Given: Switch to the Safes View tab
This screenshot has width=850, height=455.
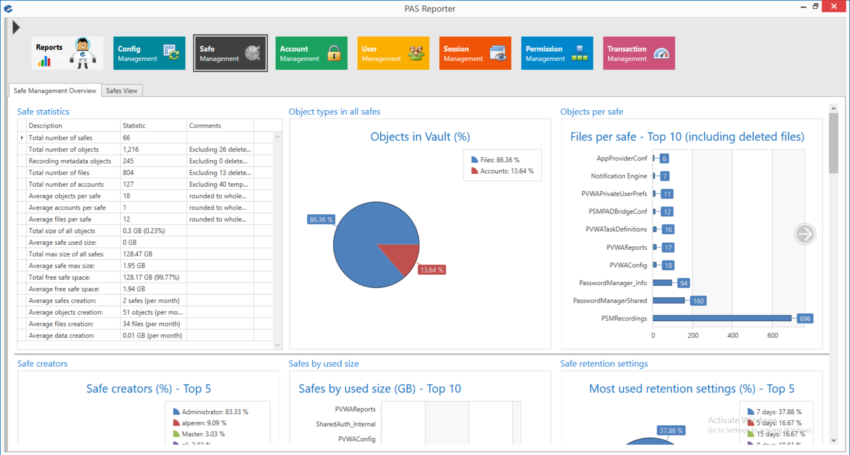Looking at the screenshot, I should point(123,90).
